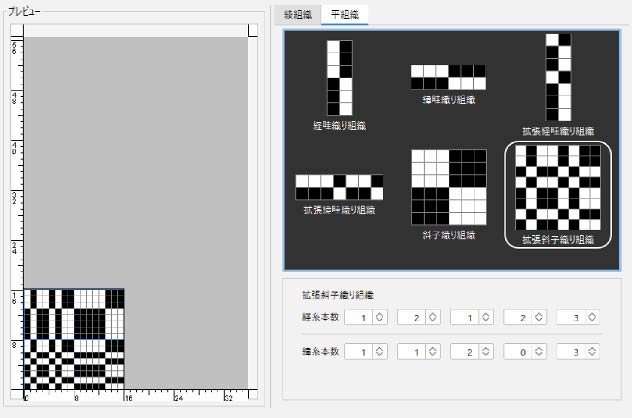The height and width of the screenshot is (418, 632).
Task: Click spinner arrows of fourth 緯糸本数 field
Action: pyautogui.click(x=539, y=351)
